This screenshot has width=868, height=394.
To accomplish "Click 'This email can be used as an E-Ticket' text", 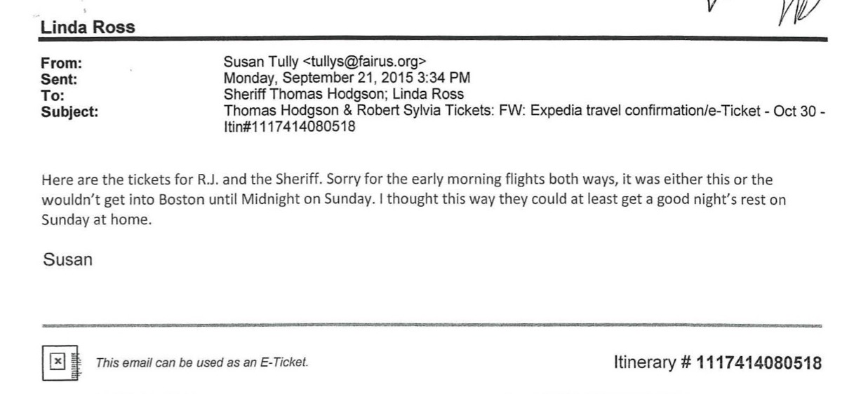I will 201,363.
